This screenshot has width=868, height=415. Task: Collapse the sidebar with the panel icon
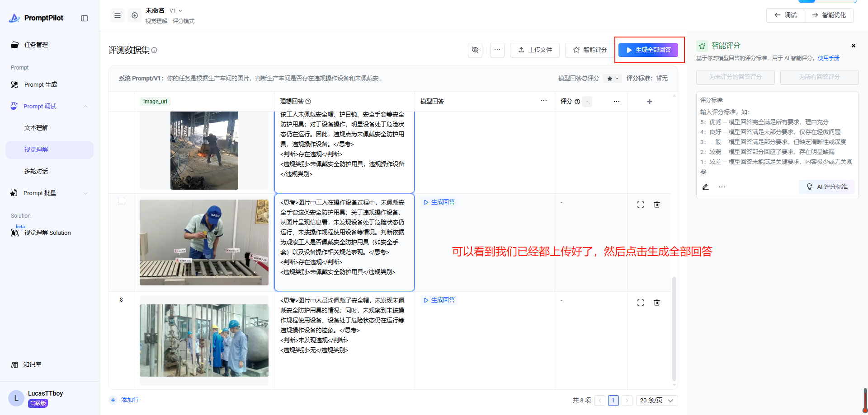point(85,19)
